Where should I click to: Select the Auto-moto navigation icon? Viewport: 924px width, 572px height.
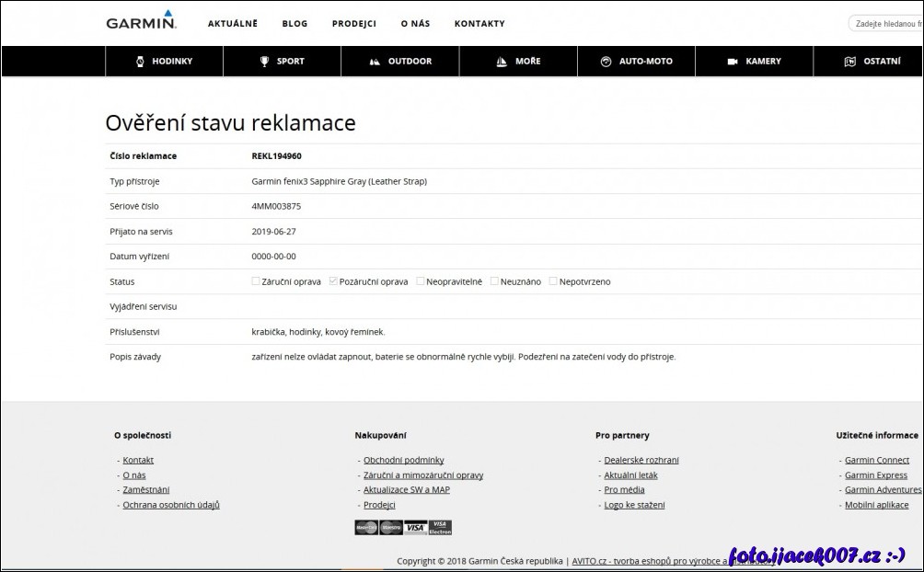point(606,61)
